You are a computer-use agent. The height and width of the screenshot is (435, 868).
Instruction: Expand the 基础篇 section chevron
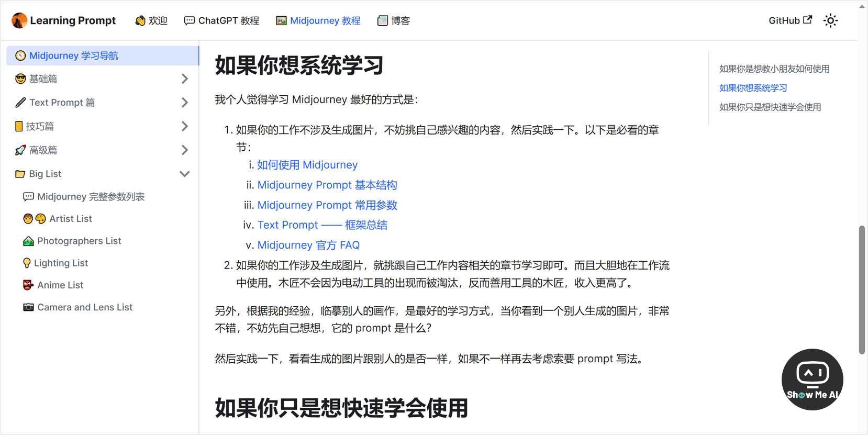point(184,79)
